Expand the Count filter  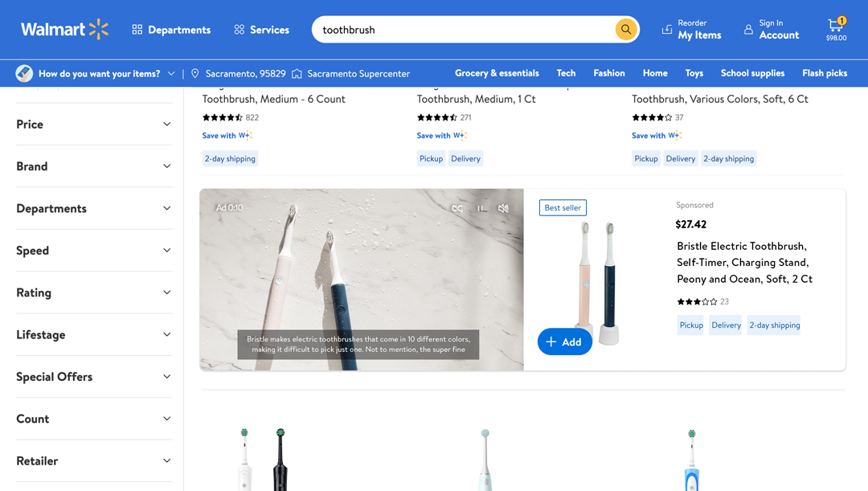click(x=94, y=419)
